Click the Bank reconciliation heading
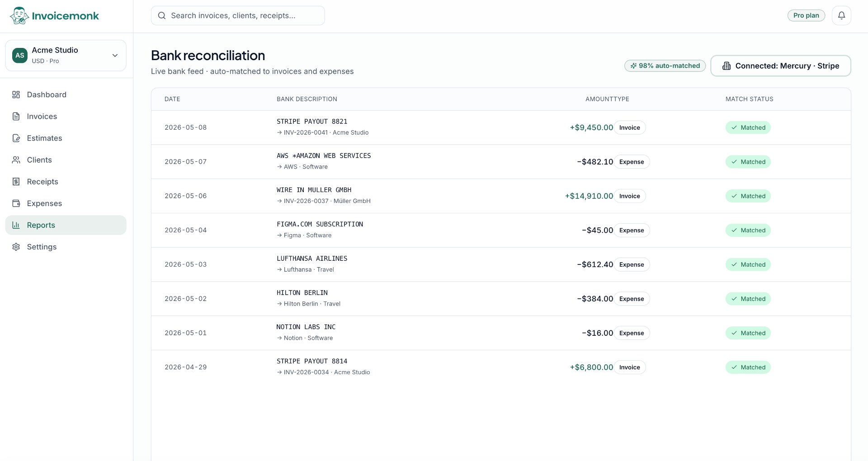 click(x=208, y=56)
